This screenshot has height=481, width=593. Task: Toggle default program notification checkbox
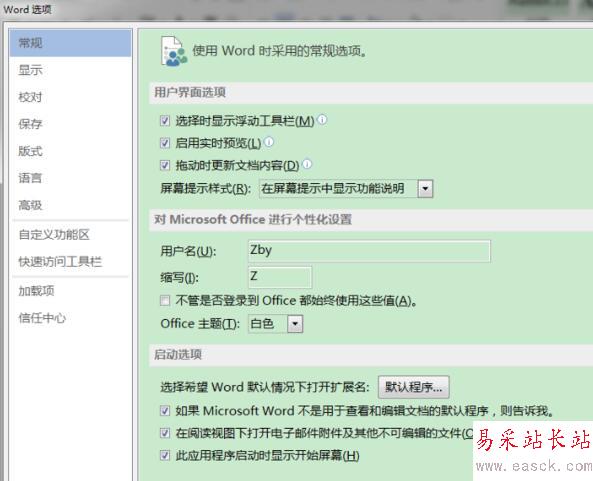pyautogui.click(x=165, y=411)
